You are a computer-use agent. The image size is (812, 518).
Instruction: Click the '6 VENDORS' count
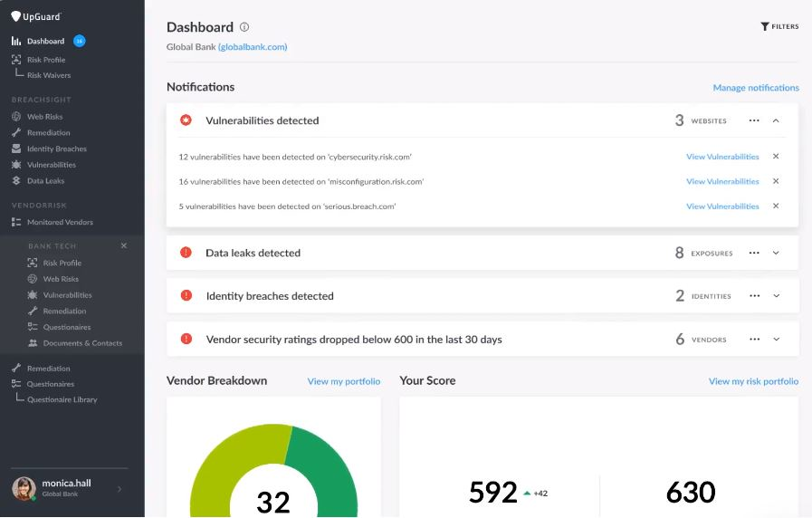pos(702,340)
